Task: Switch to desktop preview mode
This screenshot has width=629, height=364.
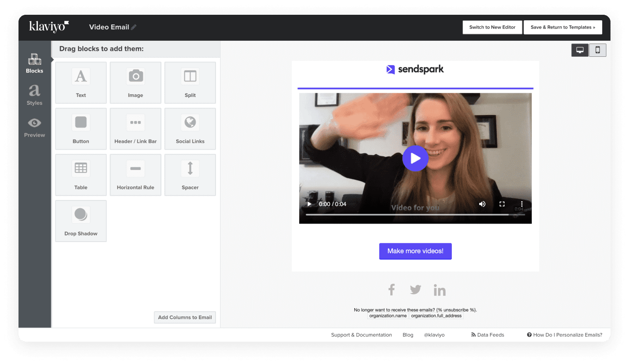Action: coord(580,50)
